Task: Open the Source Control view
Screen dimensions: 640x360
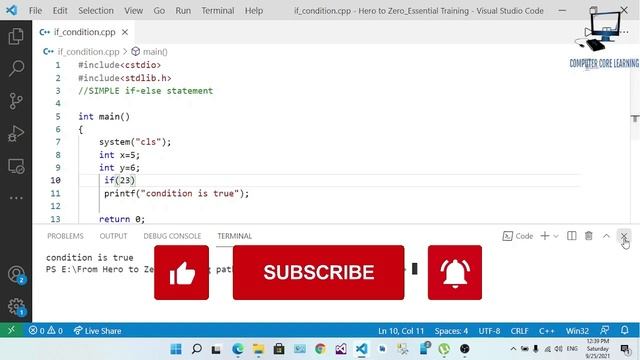Action: tap(16, 101)
